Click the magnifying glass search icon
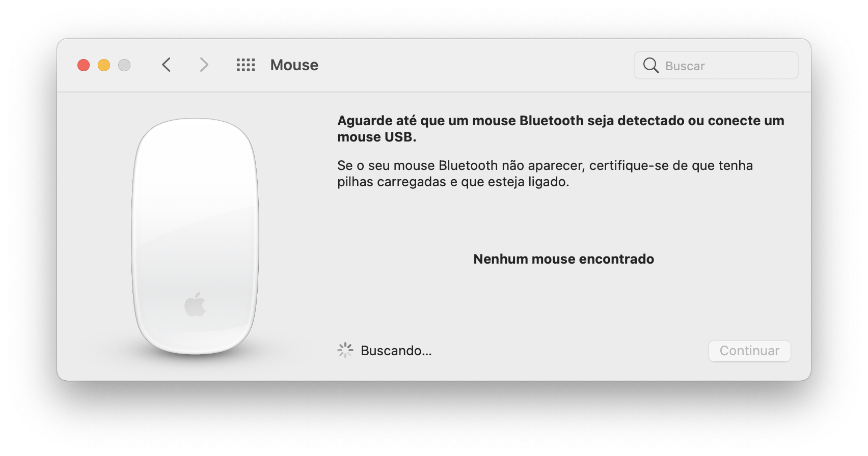868x456 pixels. click(x=650, y=65)
